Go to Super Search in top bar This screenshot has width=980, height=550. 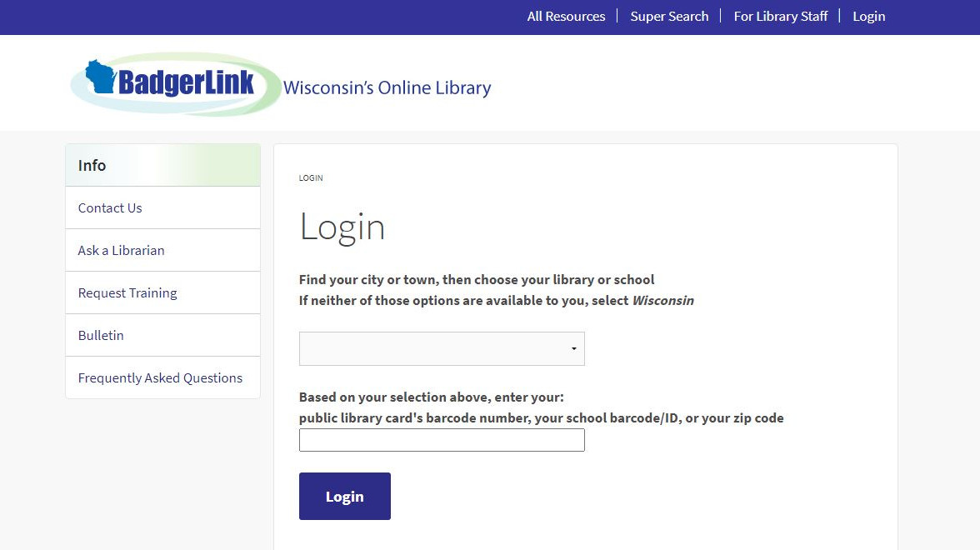point(669,17)
